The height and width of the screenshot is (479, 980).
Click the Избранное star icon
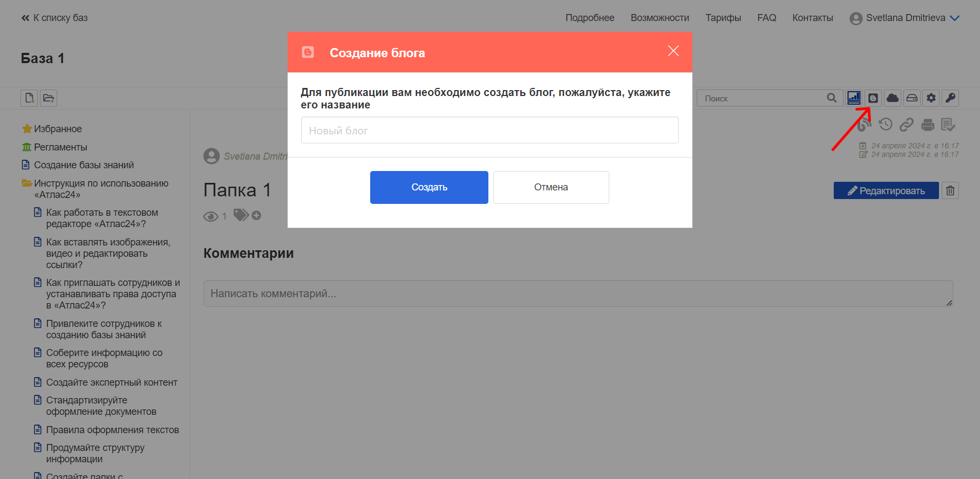coord(26,129)
